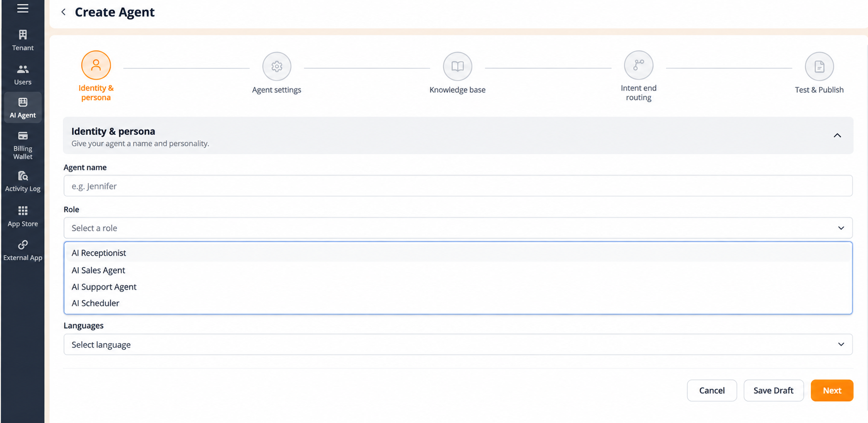Collapse the Identity & persona section
The image size is (868, 423).
pos(837,135)
